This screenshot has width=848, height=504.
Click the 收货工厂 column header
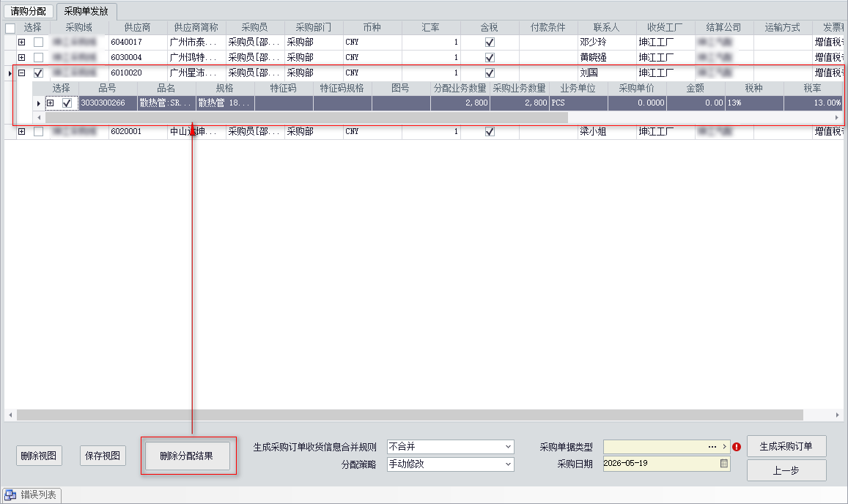point(666,28)
